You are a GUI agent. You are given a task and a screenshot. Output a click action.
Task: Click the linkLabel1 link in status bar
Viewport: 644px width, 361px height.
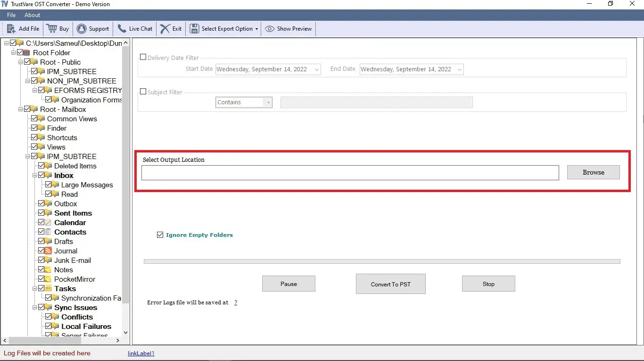[x=141, y=353]
